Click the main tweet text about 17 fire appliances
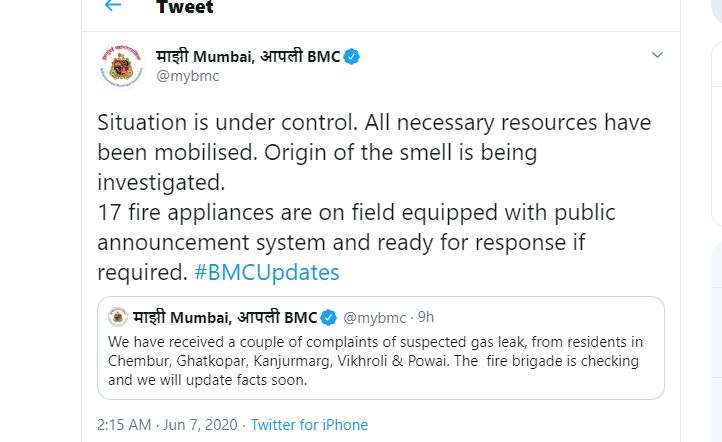 (356, 213)
